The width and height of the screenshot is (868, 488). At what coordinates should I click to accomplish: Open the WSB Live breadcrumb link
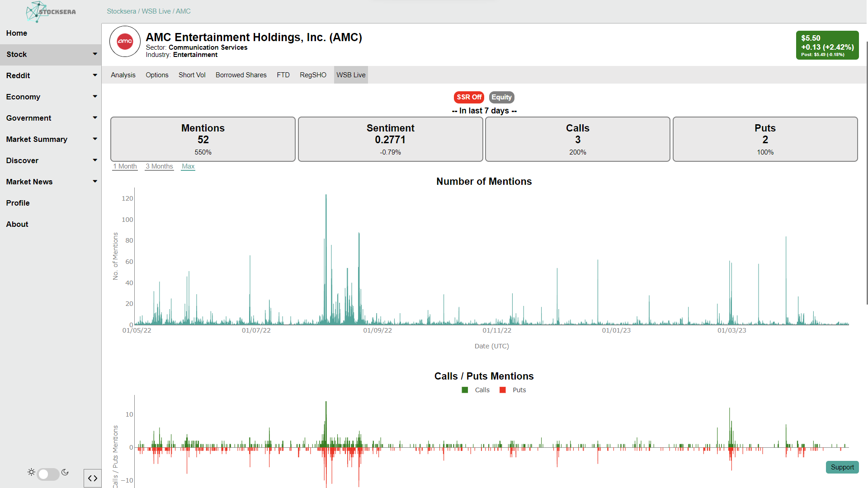tap(156, 11)
